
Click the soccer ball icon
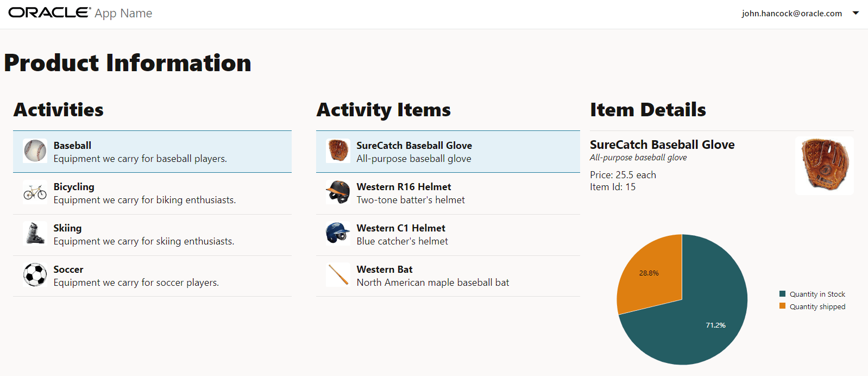(35, 275)
